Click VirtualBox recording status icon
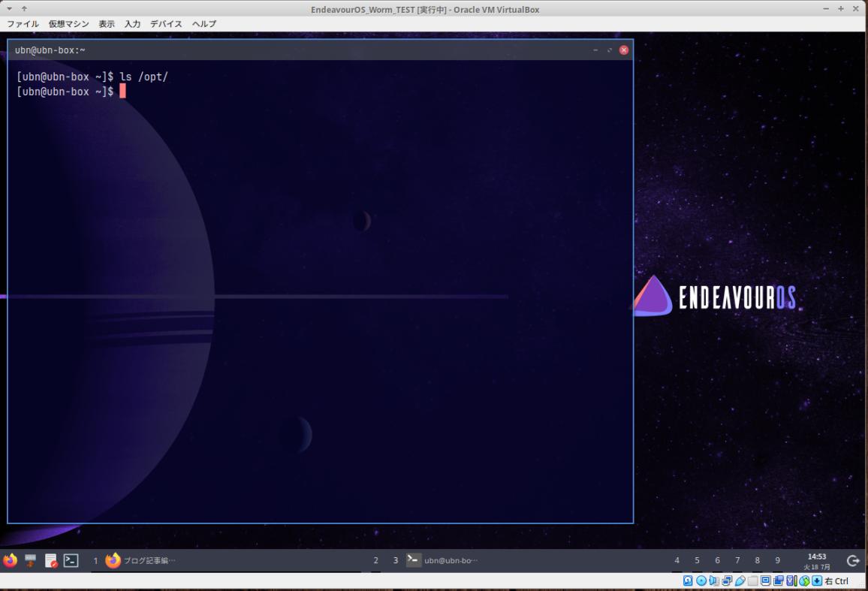868x591 pixels. click(x=779, y=580)
